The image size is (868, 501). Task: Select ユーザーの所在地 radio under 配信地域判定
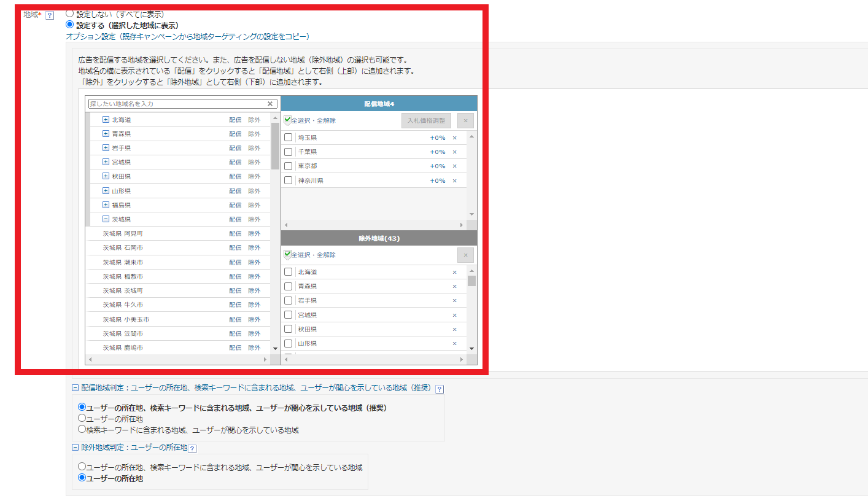pyautogui.click(x=82, y=418)
